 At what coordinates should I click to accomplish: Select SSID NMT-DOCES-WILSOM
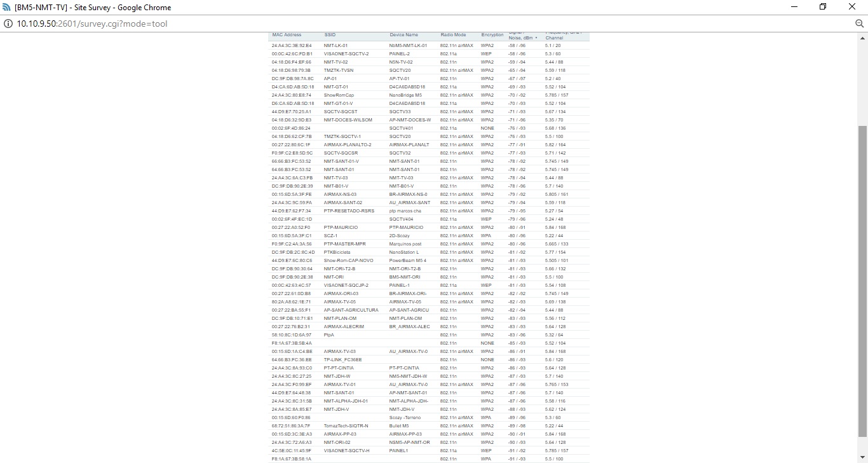[348, 120]
